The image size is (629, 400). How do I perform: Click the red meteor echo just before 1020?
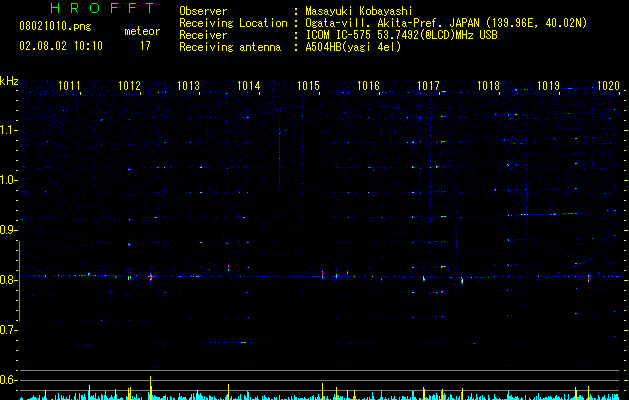click(588, 278)
